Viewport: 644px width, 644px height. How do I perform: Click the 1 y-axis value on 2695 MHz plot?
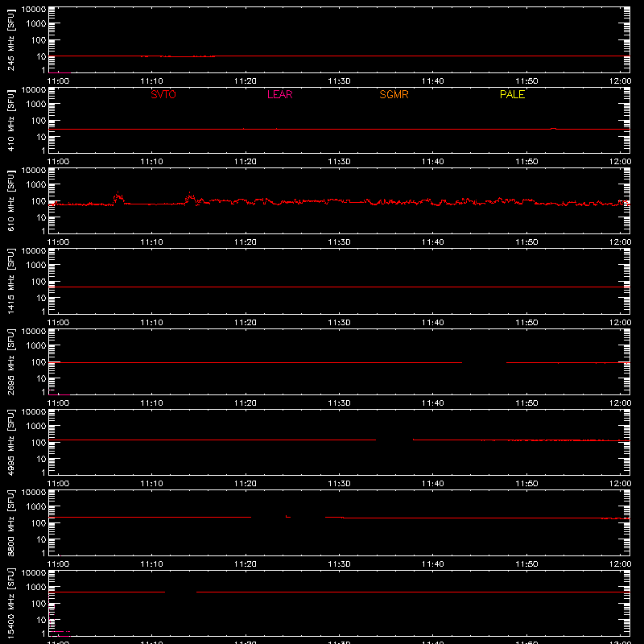coord(43,392)
